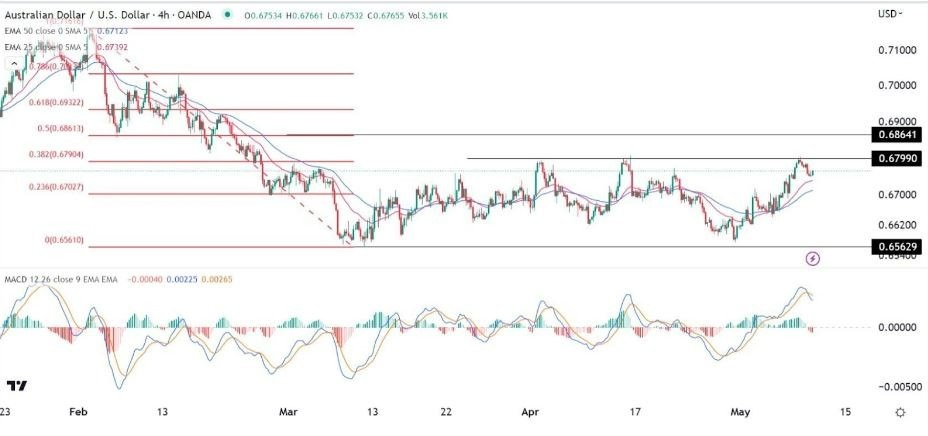Select the EMA 50 indicator legend
Viewport: 928px width, 436px height.
click(44, 32)
